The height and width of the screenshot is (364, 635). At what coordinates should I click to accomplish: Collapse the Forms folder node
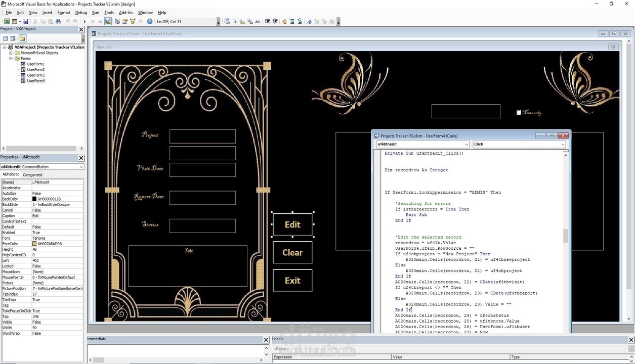point(11,58)
